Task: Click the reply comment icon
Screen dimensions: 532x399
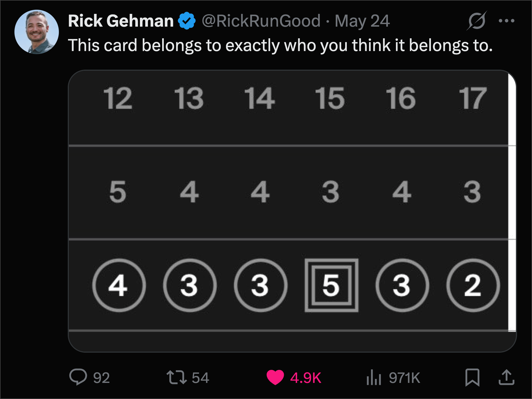Action: point(78,377)
